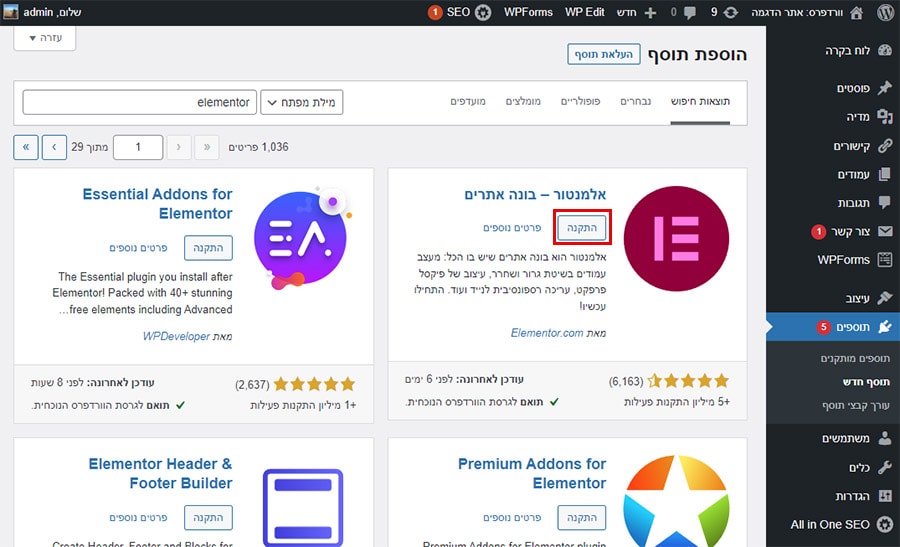Click the elementor plugin search field

[x=139, y=102]
